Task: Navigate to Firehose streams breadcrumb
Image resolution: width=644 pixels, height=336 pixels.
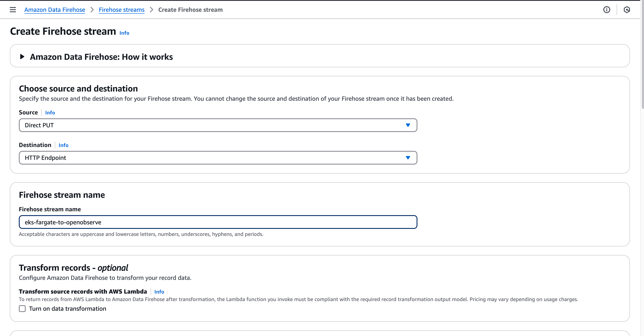Action: 122,10
